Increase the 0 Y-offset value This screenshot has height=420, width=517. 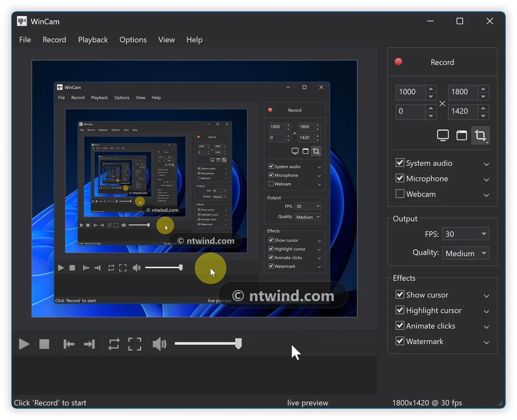click(431, 108)
